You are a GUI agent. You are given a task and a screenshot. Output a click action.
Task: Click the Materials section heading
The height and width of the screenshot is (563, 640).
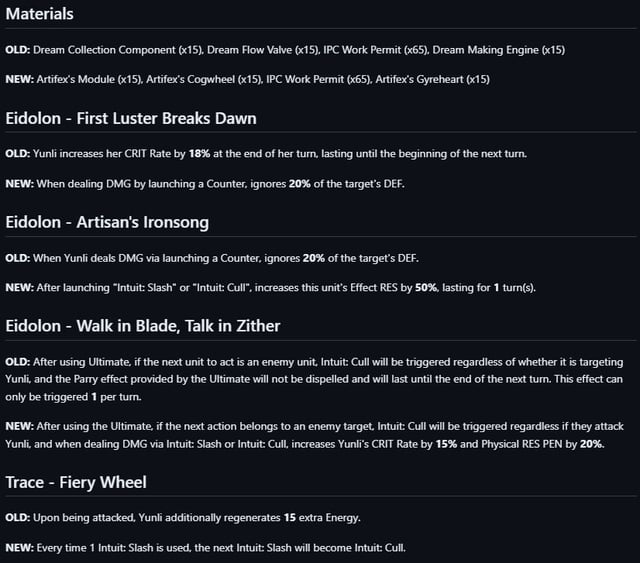click(x=39, y=14)
